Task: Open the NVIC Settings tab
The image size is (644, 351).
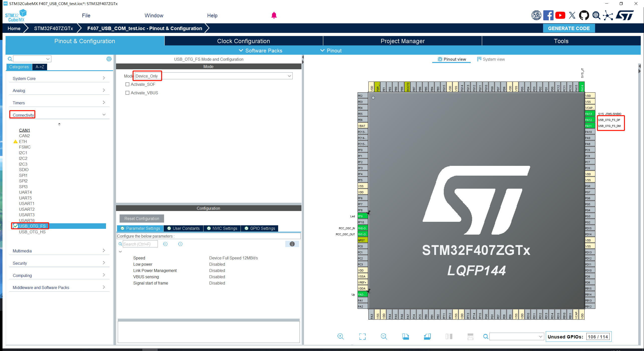Action: tap(222, 228)
